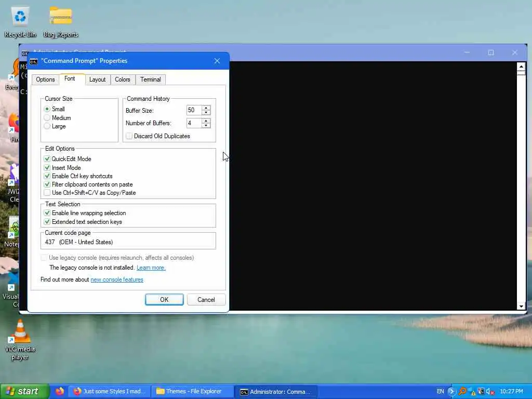Image resolution: width=532 pixels, height=399 pixels.
Task: Enable Use Ctrl+Shift+C/V as Copy/Paste
Action: pyautogui.click(x=47, y=193)
